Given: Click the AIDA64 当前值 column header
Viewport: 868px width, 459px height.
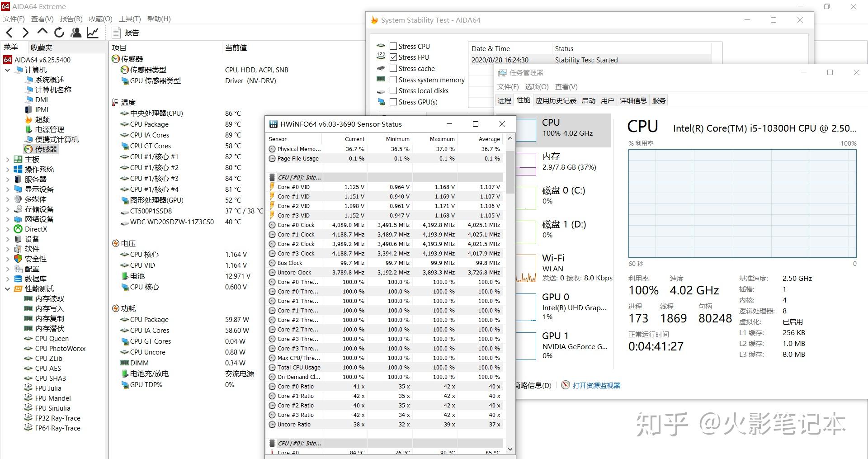Looking at the screenshot, I should (x=236, y=47).
